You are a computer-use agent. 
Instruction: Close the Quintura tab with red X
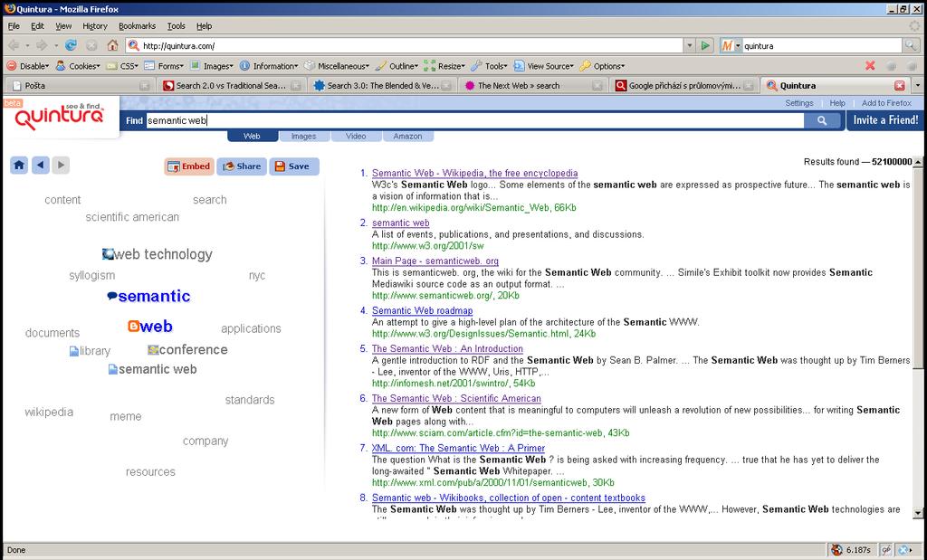coord(899,86)
